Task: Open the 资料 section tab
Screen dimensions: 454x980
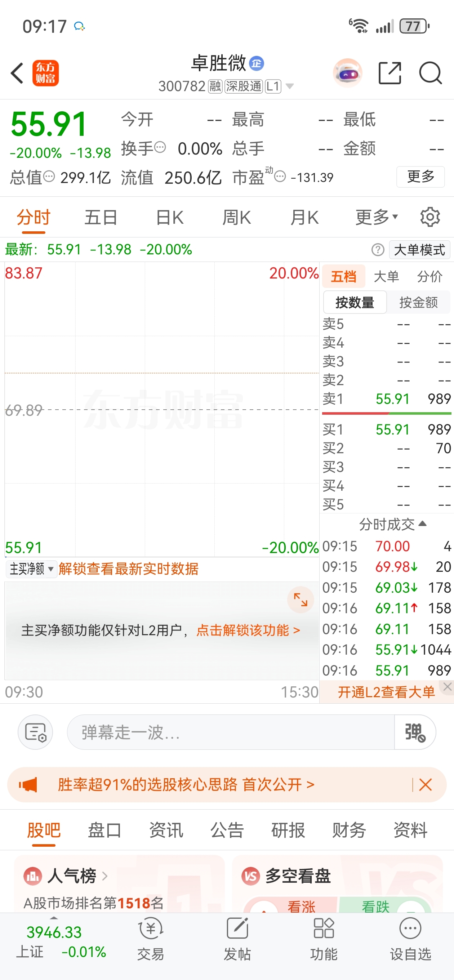Action: [410, 830]
